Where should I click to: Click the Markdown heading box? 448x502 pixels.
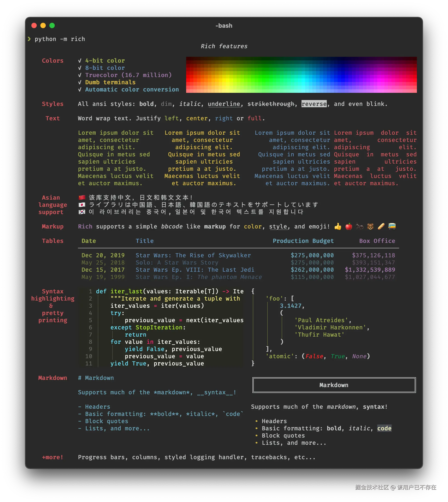334,385
